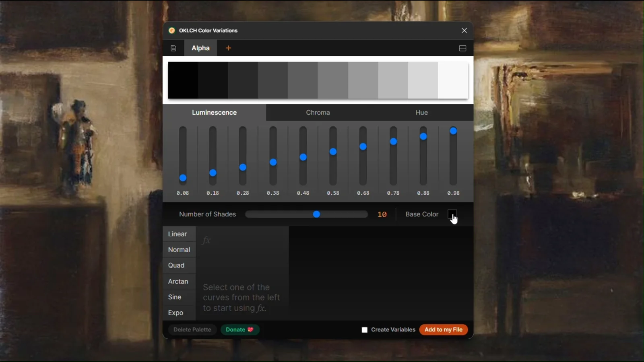Image resolution: width=644 pixels, height=362 pixels.
Task: Click the lightest shade in palette preview
Action: (453, 80)
